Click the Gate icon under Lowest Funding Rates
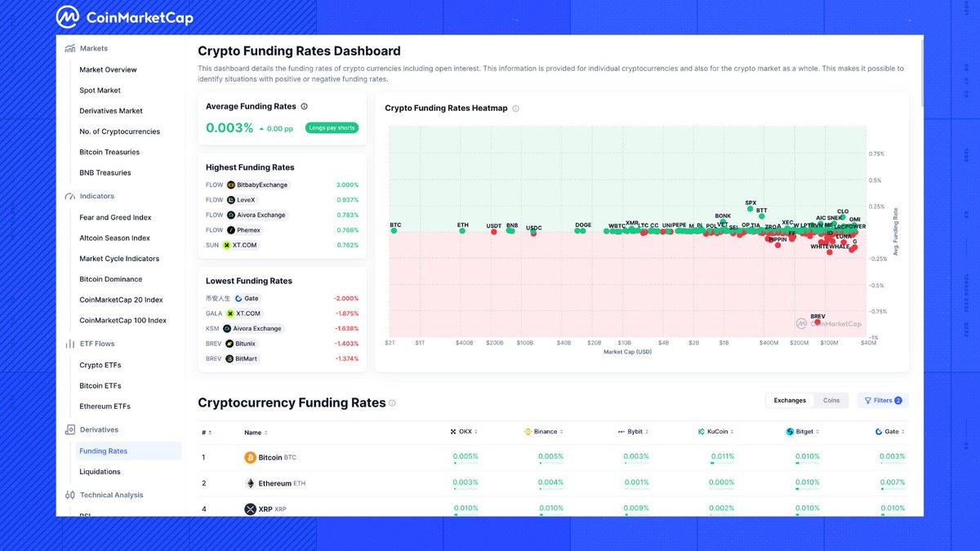Viewport: 980px width, 551px height. pos(238,298)
